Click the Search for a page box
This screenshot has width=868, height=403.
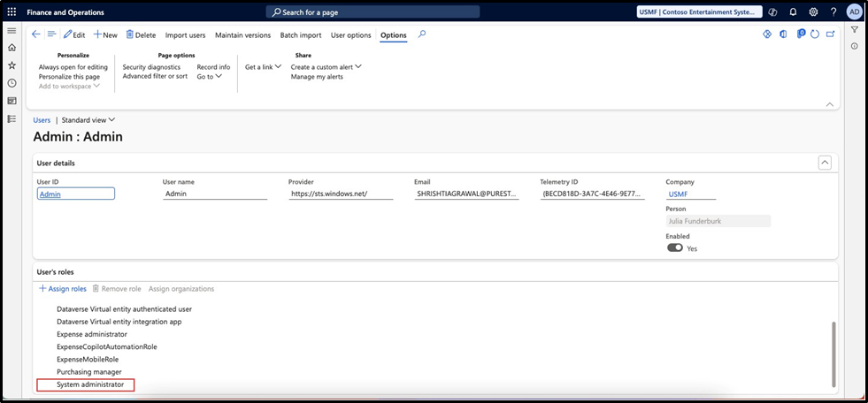click(373, 12)
